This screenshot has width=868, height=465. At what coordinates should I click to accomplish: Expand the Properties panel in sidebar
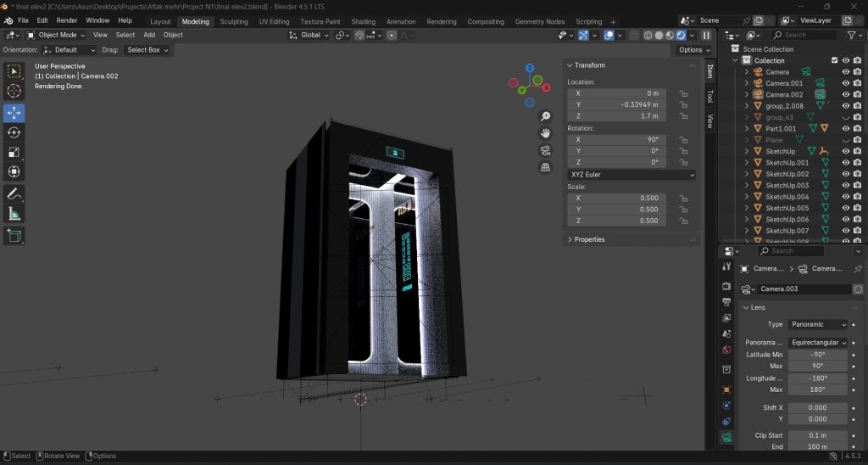(x=570, y=239)
